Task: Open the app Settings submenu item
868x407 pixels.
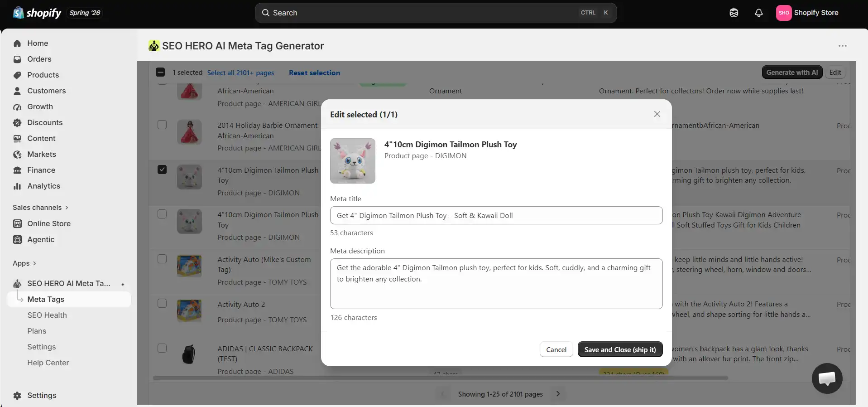Action: [42, 347]
